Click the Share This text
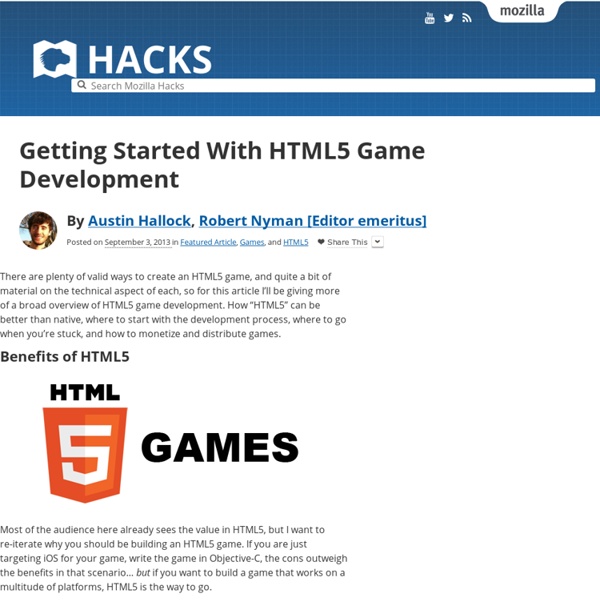Viewport: 600px width, 600px height. pos(347,242)
